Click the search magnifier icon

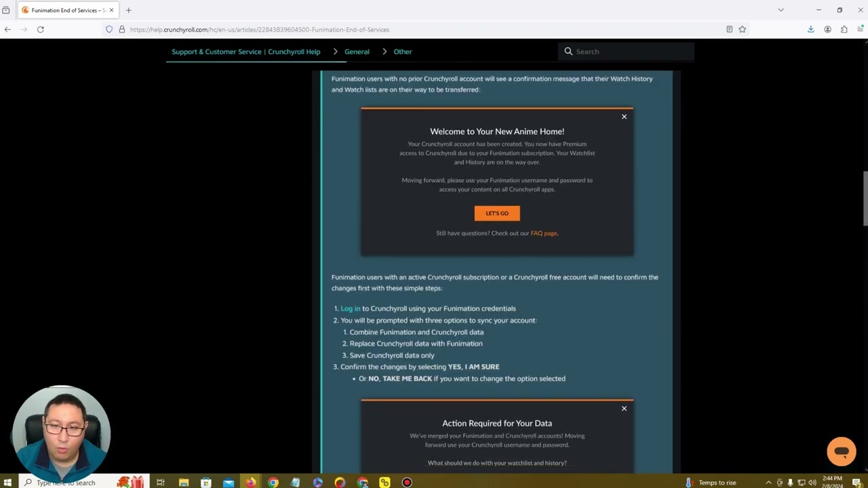pyautogui.click(x=568, y=52)
